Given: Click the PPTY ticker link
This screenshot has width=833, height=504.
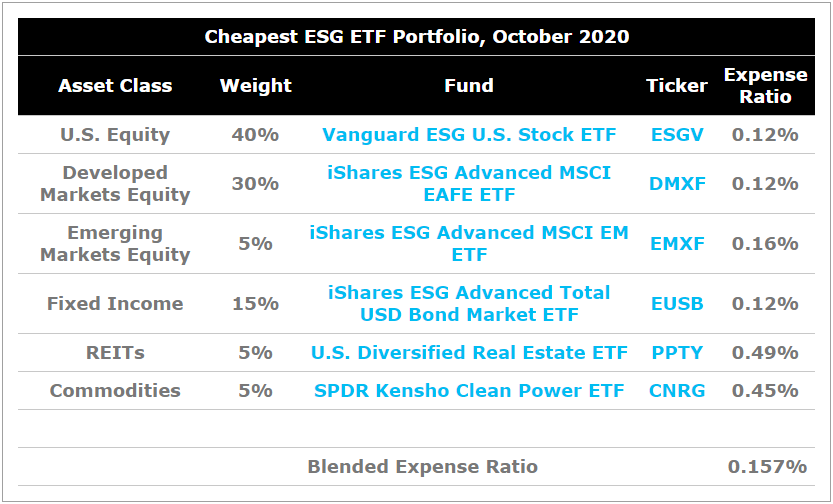Looking at the screenshot, I should tap(677, 353).
